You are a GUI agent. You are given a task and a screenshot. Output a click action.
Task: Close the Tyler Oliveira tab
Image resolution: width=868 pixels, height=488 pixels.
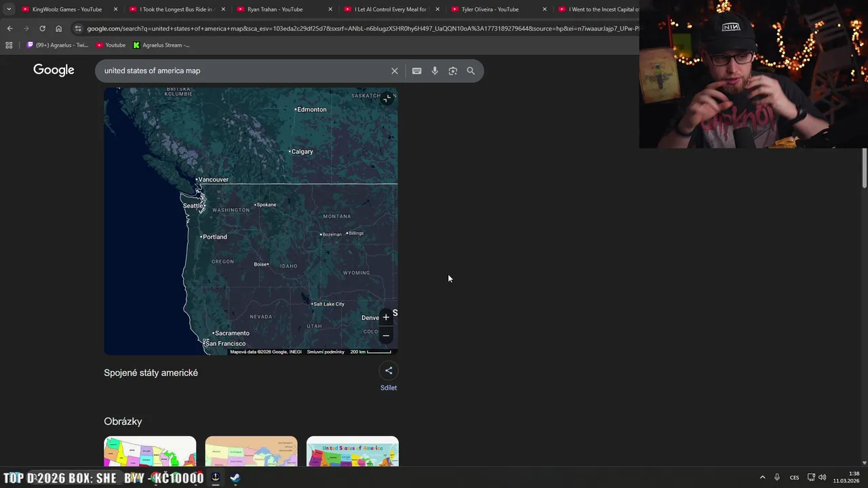(x=545, y=9)
